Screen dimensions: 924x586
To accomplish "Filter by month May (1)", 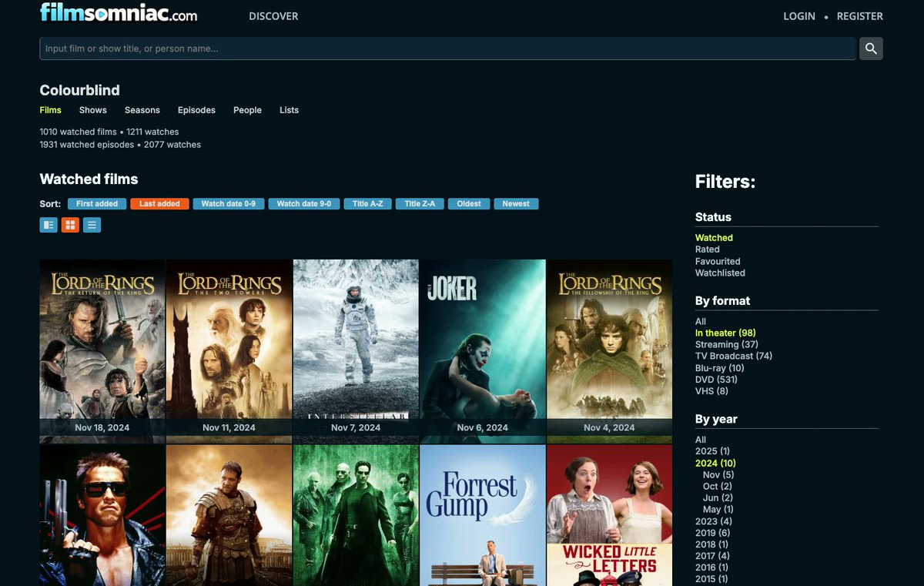I will coord(718,510).
